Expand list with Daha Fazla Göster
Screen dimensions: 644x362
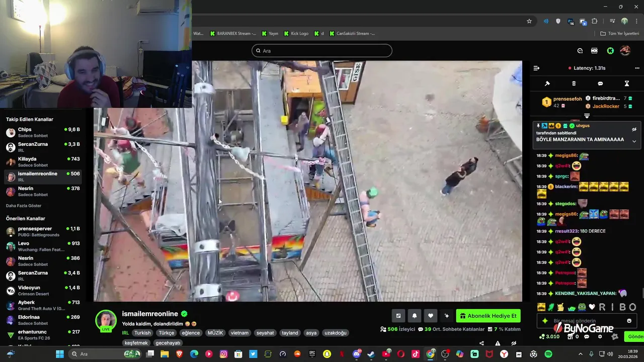tap(24, 206)
